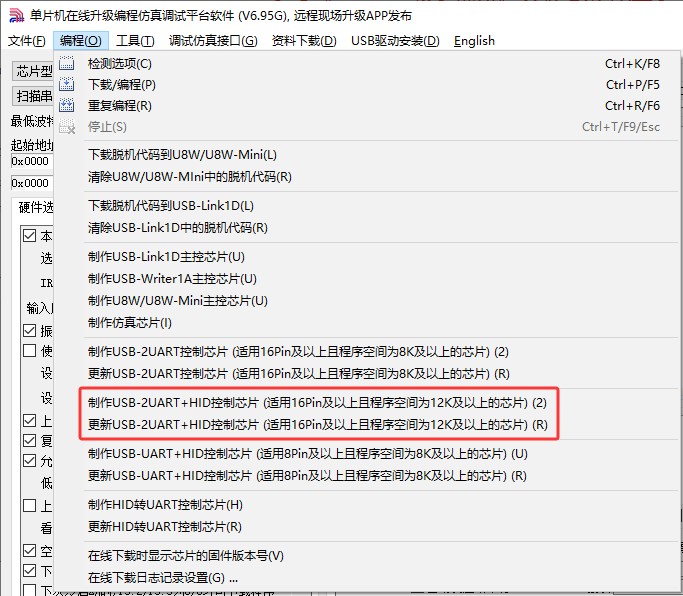This screenshot has width=683, height=596.
Task: Toggle the 复 checkbox
Action: [x=29, y=440]
